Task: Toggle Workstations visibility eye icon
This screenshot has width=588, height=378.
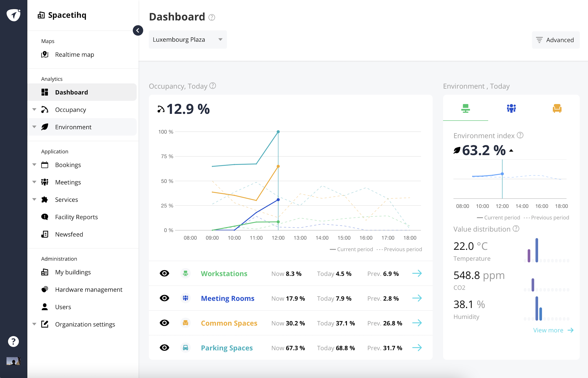Action: (164, 273)
